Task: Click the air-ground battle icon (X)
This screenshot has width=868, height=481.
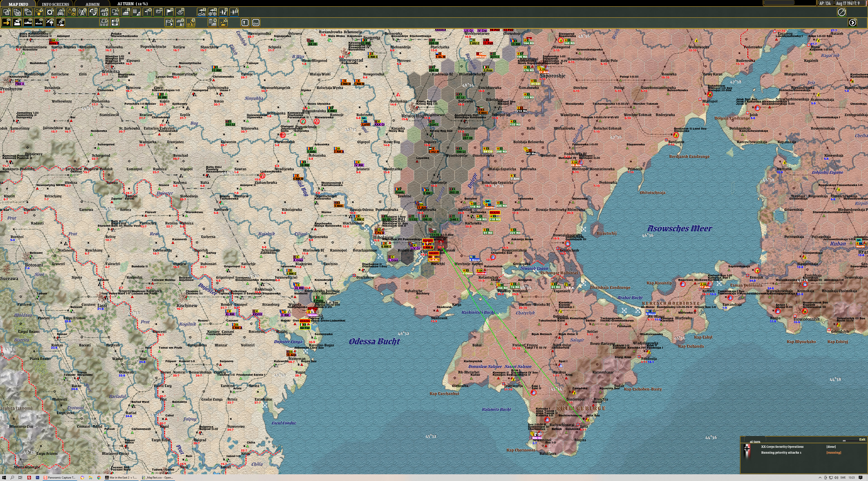Action: (x=223, y=23)
